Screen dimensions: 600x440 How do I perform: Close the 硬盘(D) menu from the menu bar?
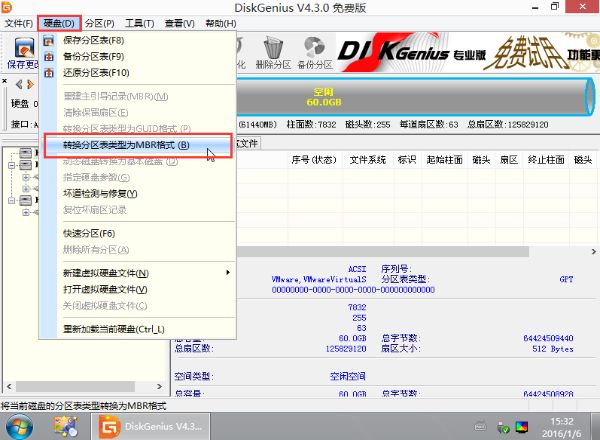coord(59,23)
